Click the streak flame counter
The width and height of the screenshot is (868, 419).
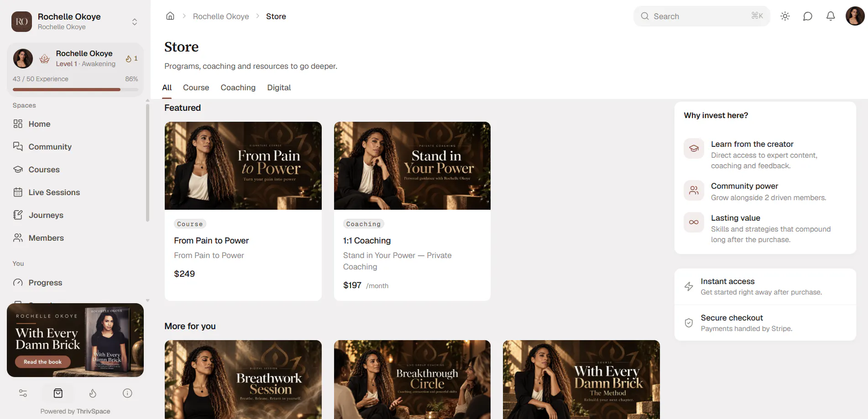point(131,58)
